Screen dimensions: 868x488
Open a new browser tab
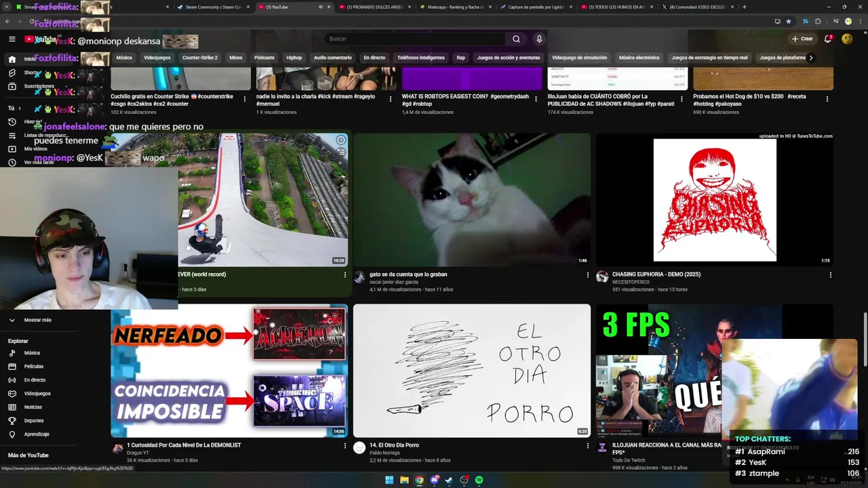point(745,7)
